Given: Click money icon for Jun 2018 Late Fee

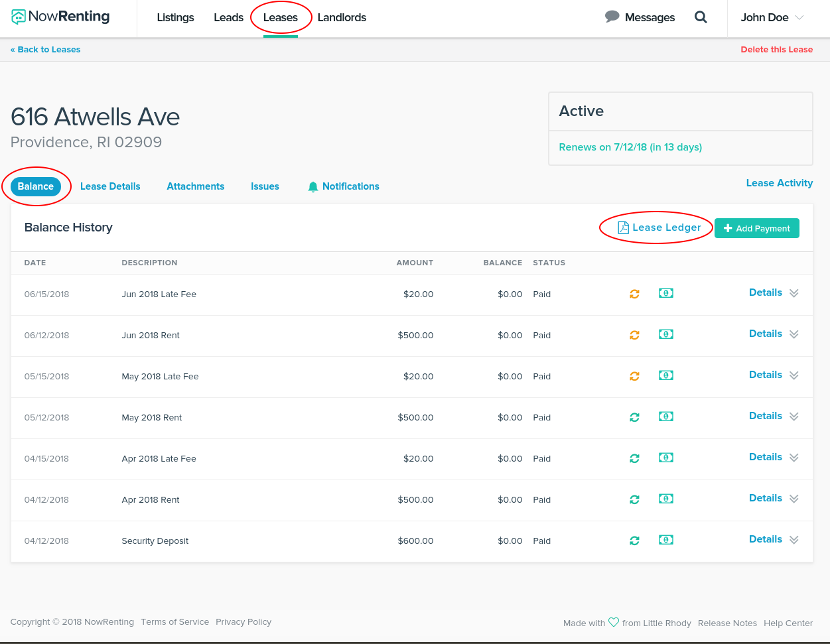Looking at the screenshot, I should pyautogui.click(x=666, y=293).
